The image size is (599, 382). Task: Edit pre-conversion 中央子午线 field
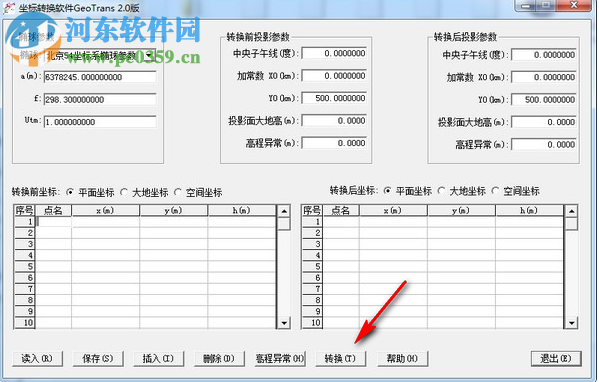coord(334,53)
